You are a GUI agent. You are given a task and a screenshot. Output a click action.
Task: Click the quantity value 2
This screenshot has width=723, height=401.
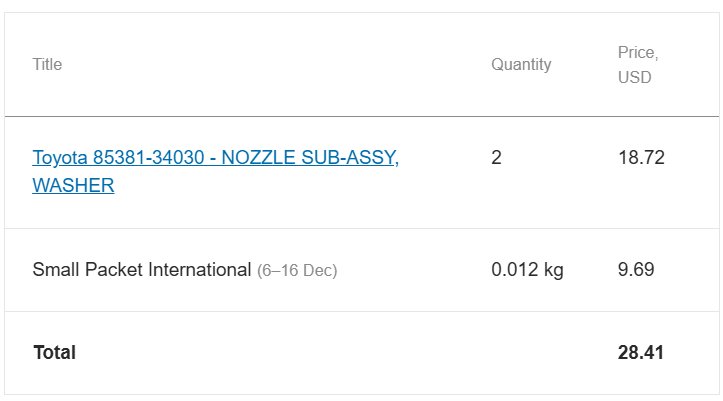pyautogui.click(x=496, y=158)
